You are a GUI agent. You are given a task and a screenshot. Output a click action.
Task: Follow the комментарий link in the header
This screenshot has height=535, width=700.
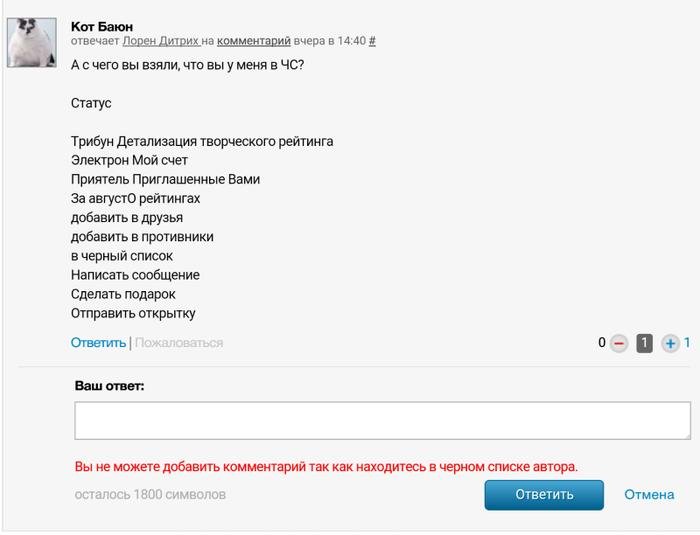(x=253, y=41)
